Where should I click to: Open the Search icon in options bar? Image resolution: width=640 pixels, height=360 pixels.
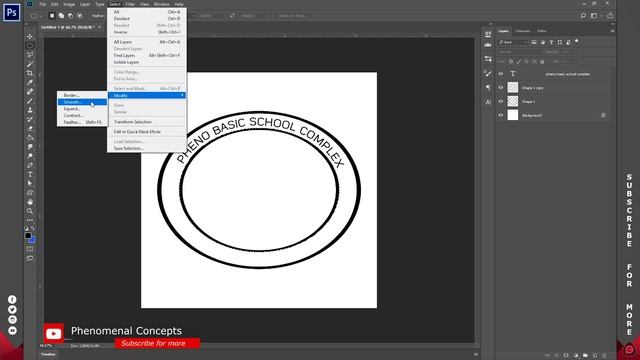click(x=583, y=16)
